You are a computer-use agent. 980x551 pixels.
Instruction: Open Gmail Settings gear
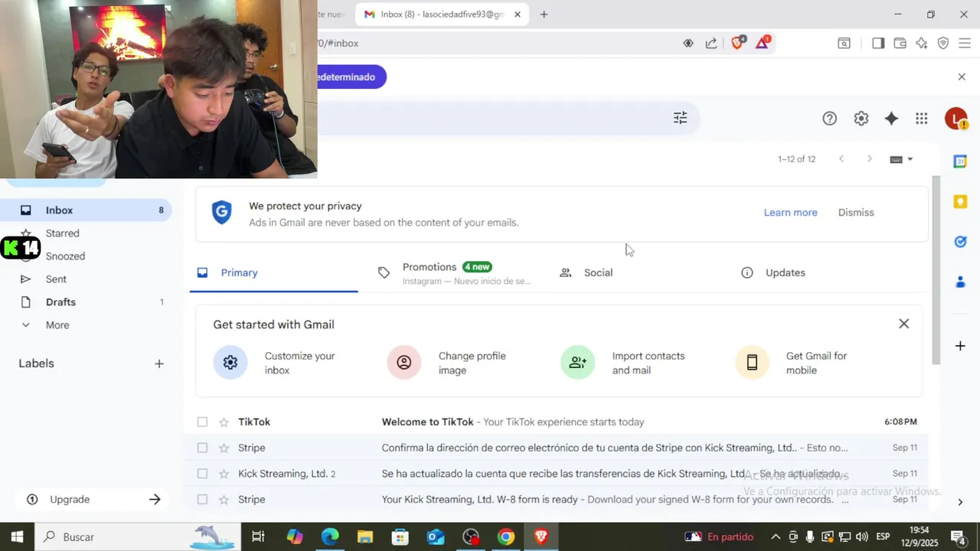[861, 118]
